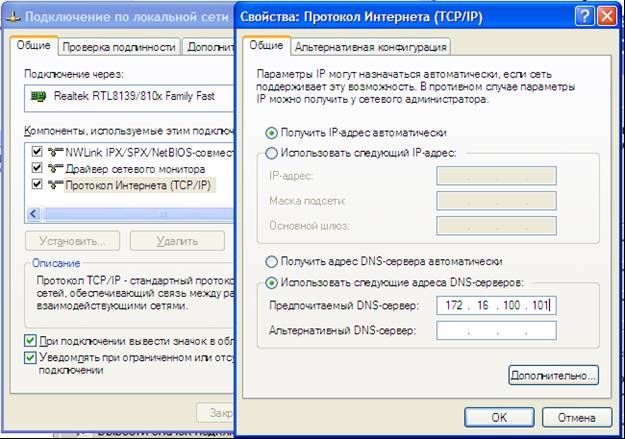Image resolution: width=625 pixels, height=439 pixels.
Task: Open the Authentication tab
Action: point(119,47)
